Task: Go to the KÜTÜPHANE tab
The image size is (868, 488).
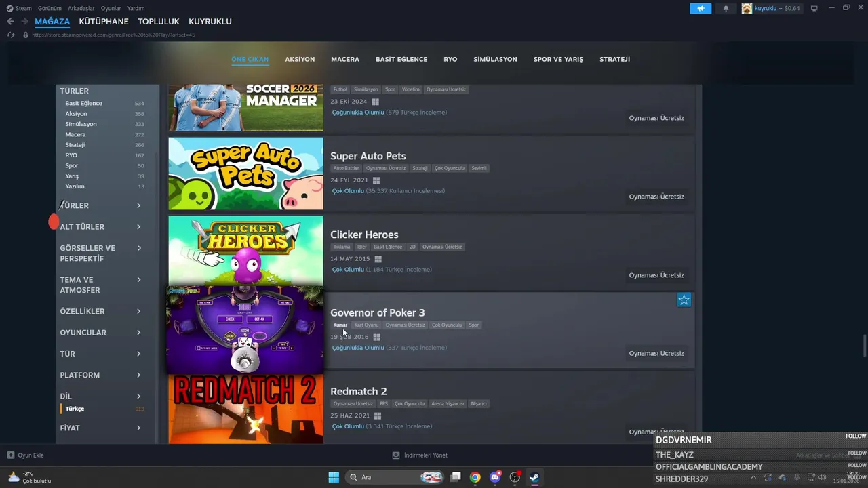Action: click(104, 22)
